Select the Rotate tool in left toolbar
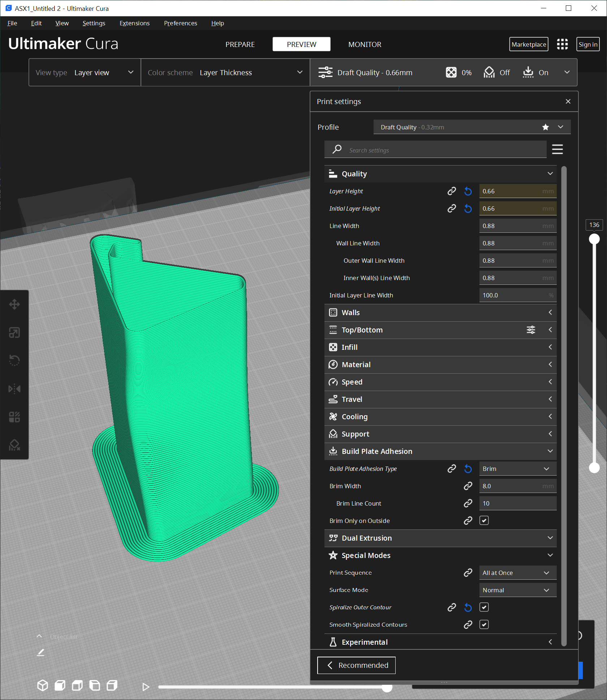Viewport: 607px width, 700px height. coord(14,360)
